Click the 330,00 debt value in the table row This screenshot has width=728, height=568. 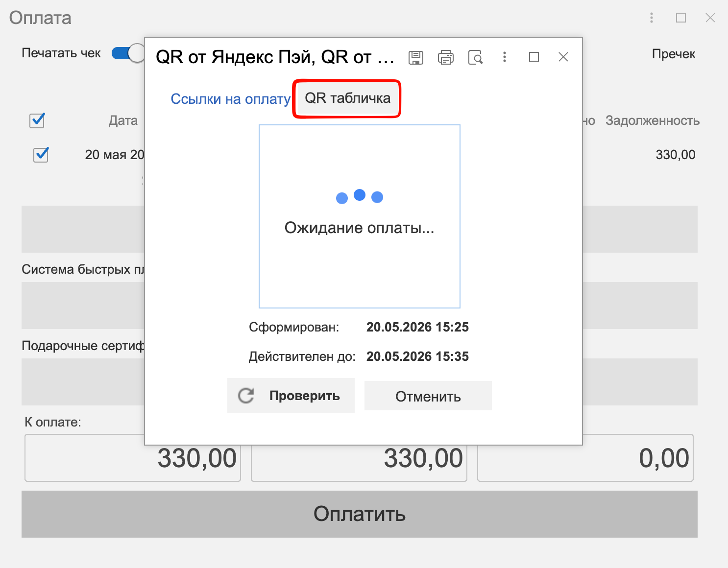pos(676,155)
